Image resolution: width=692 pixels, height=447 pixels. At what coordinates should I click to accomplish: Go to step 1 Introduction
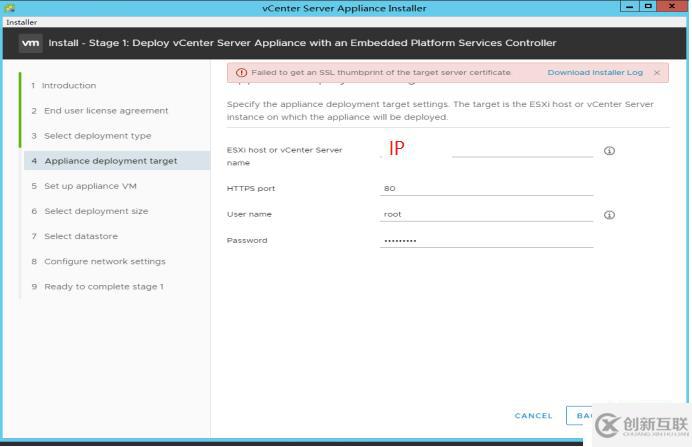[x=64, y=86]
